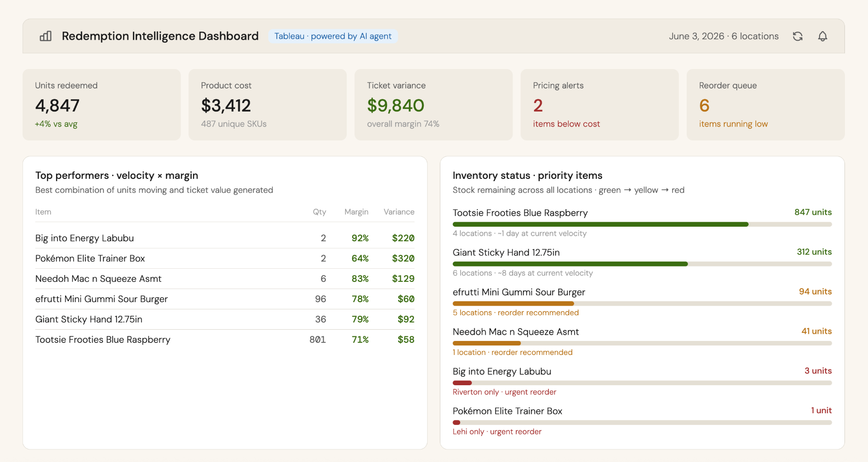Click the 3 units label
Screen dimensions: 868x462
pyautogui.click(x=818, y=371)
